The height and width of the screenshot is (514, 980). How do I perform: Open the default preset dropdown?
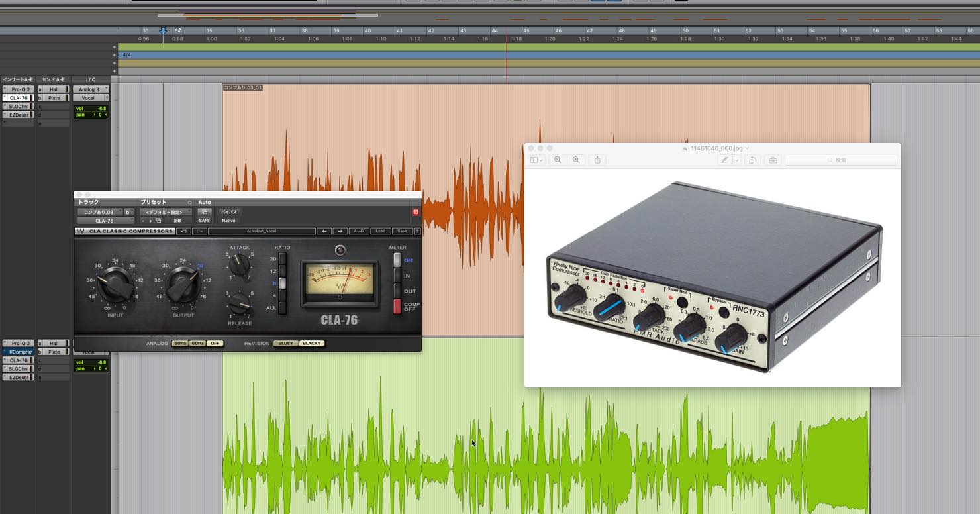point(166,212)
